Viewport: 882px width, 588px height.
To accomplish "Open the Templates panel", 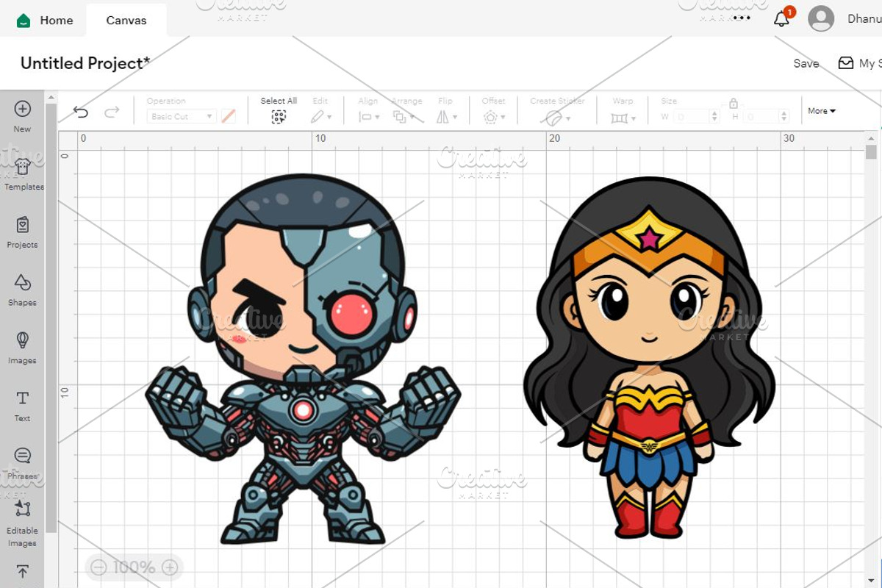I will point(23,173).
